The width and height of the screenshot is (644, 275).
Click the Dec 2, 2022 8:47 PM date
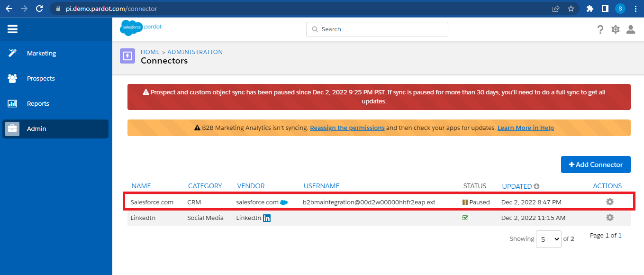tap(531, 202)
